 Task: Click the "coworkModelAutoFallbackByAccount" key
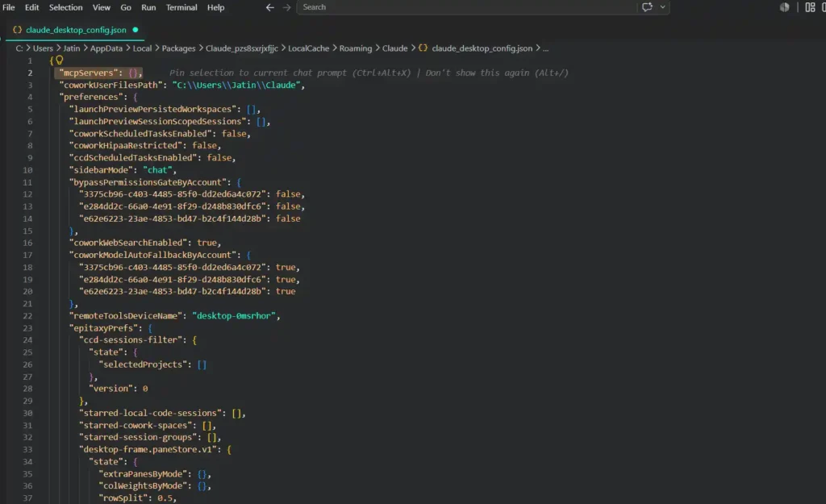[152, 255]
